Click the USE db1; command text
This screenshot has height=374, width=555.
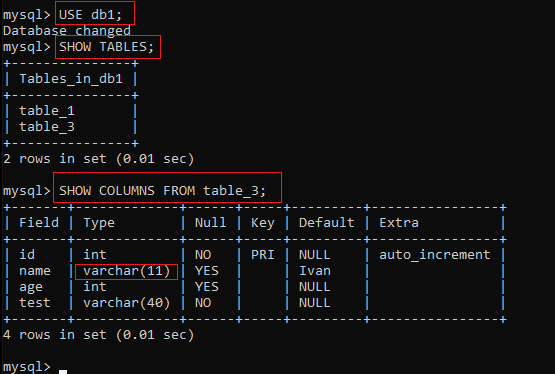coord(90,15)
